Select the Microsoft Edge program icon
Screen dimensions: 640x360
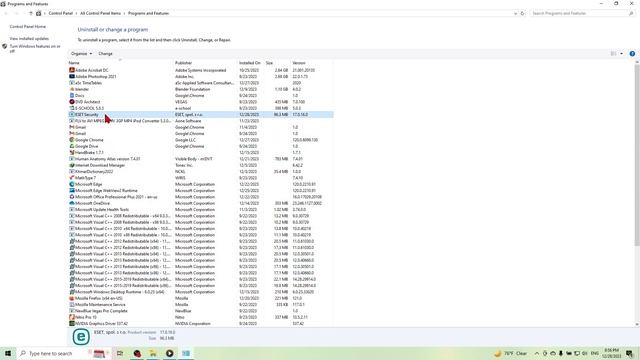72,184
